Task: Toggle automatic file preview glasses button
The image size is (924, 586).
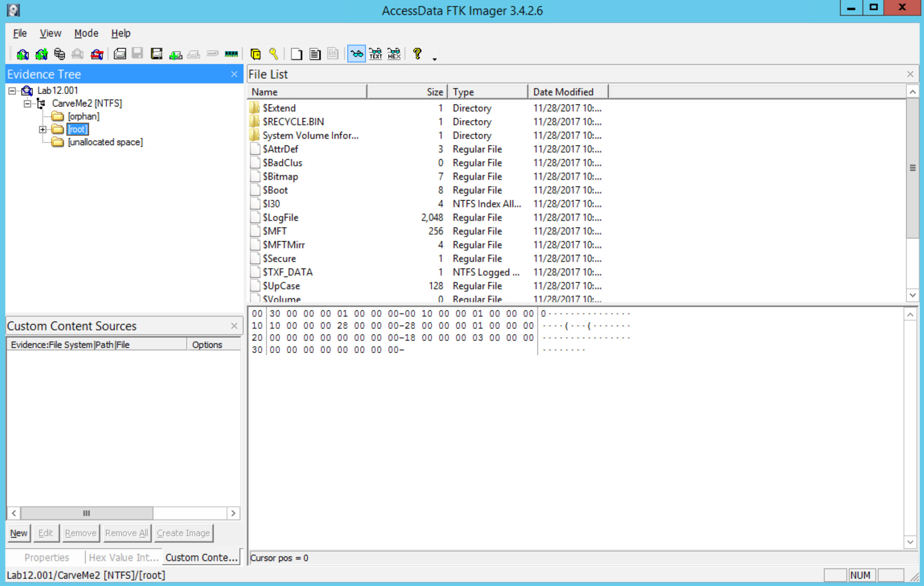Action: pos(356,54)
